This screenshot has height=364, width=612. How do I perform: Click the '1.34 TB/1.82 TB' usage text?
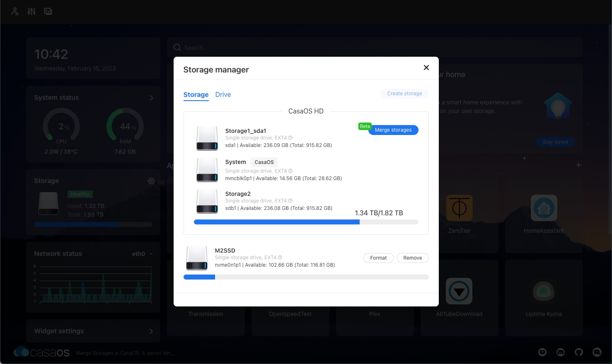tap(379, 213)
